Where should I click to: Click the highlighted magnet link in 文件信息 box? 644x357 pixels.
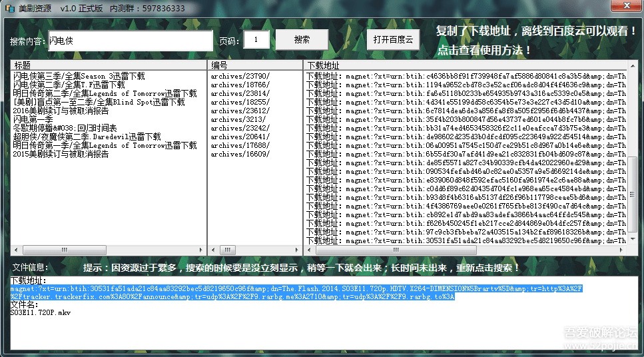click(296, 288)
